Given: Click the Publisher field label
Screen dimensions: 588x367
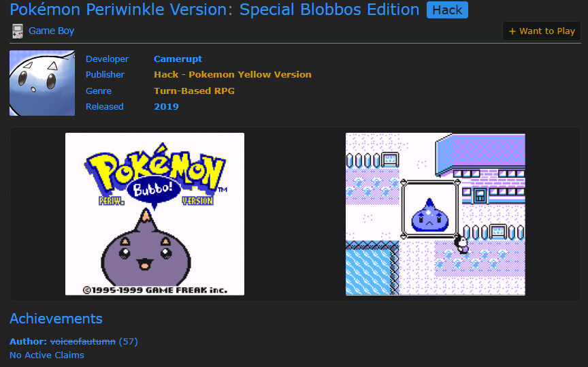Looking at the screenshot, I should coord(105,75).
